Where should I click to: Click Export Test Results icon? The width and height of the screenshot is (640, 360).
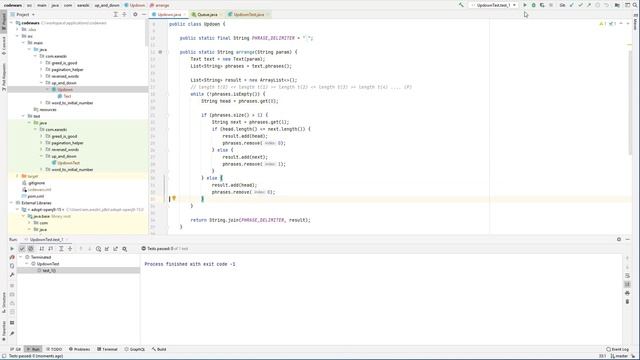(x=116, y=248)
